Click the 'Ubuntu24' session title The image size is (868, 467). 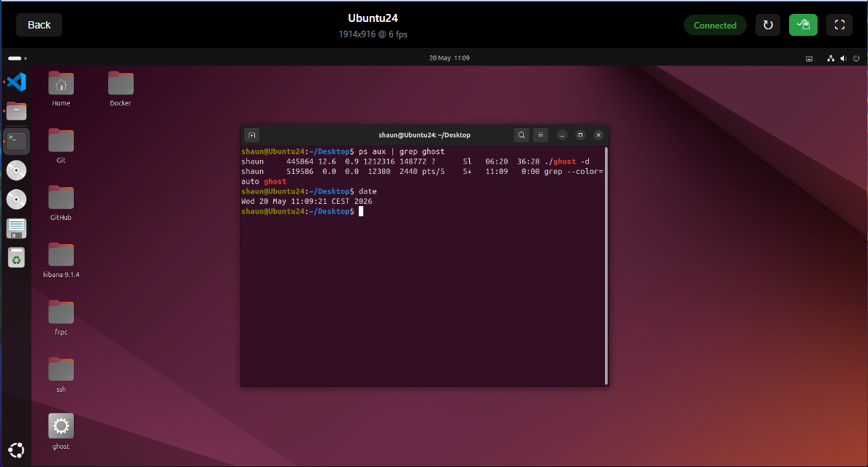click(373, 18)
